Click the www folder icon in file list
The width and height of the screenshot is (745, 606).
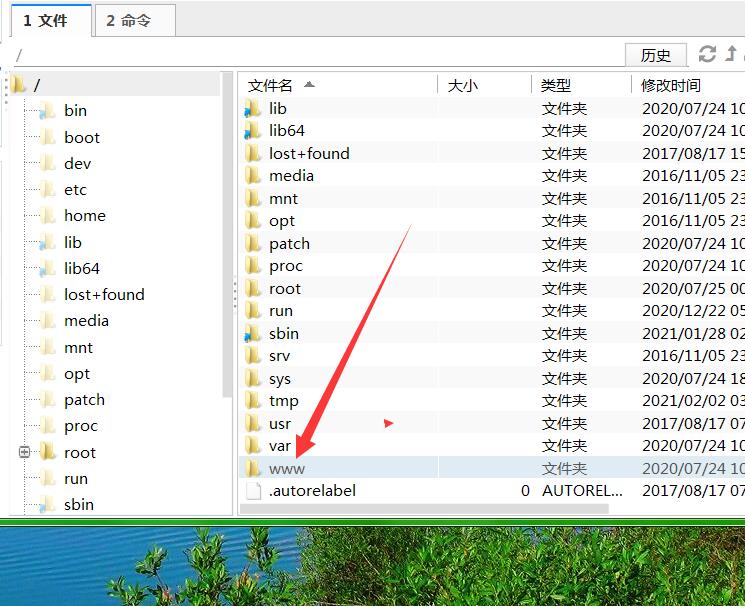coord(253,468)
